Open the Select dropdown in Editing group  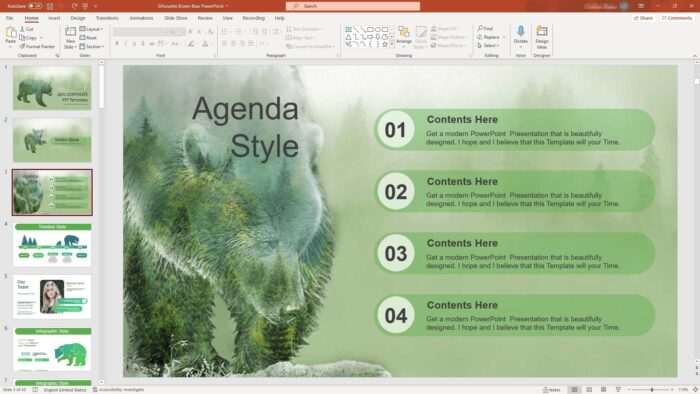(x=489, y=46)
